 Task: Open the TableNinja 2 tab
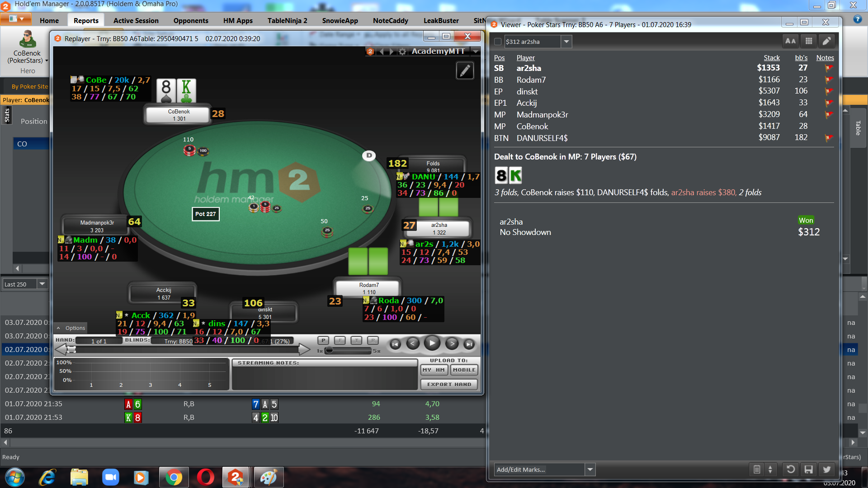[x=287, y=20]
